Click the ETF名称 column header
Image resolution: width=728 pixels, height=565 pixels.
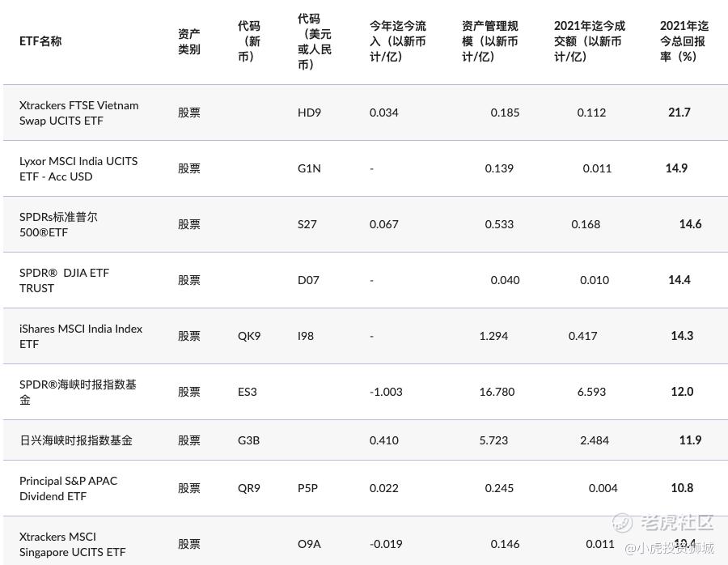click(40, 41)
